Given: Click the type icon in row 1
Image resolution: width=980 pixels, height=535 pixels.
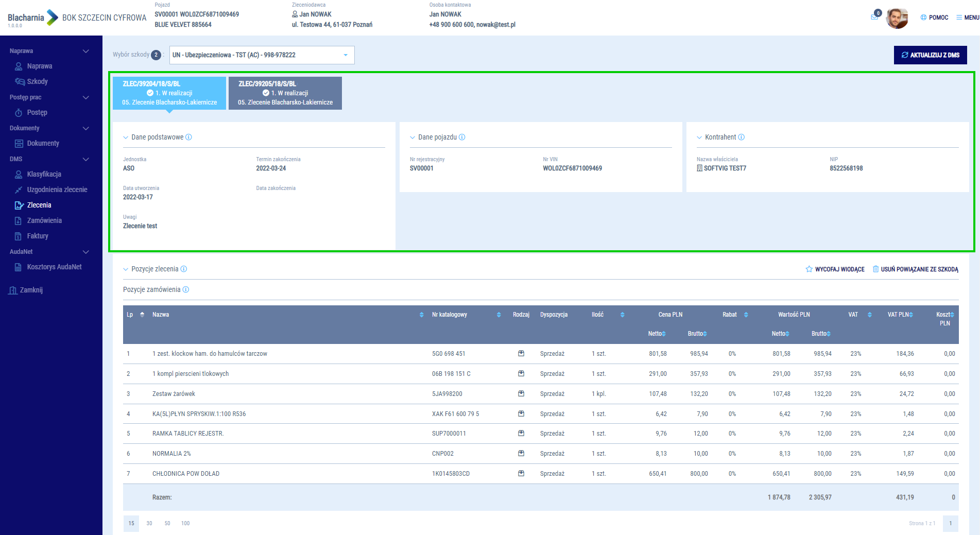Looking at the screenshot, I should coord(521,354).
